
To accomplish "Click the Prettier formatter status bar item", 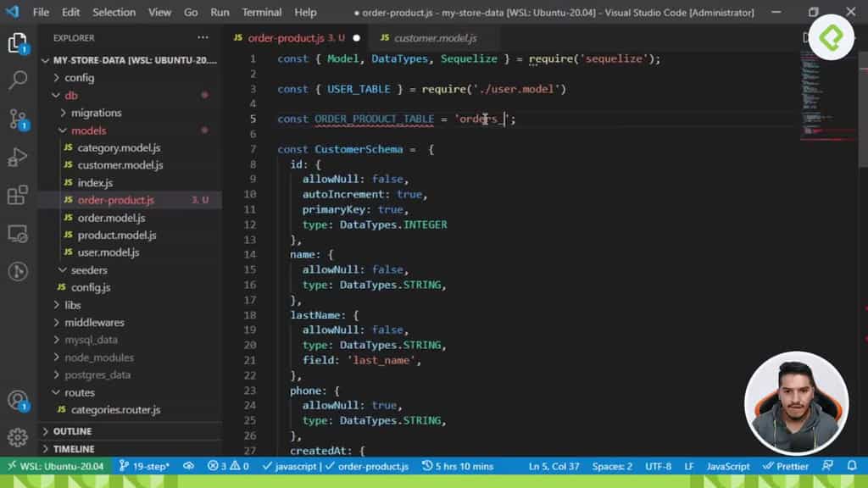I will (786, 465).
